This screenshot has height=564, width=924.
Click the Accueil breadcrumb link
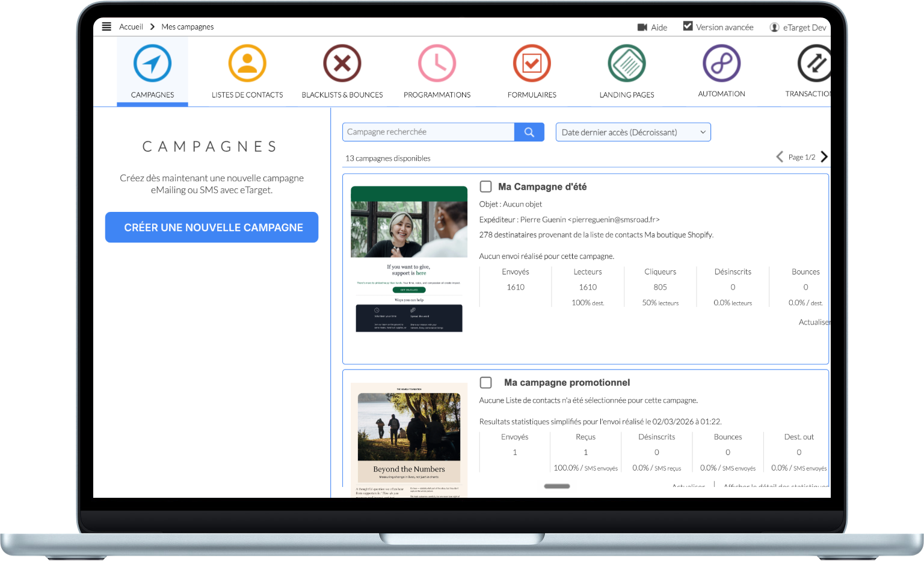pos(131,26)
